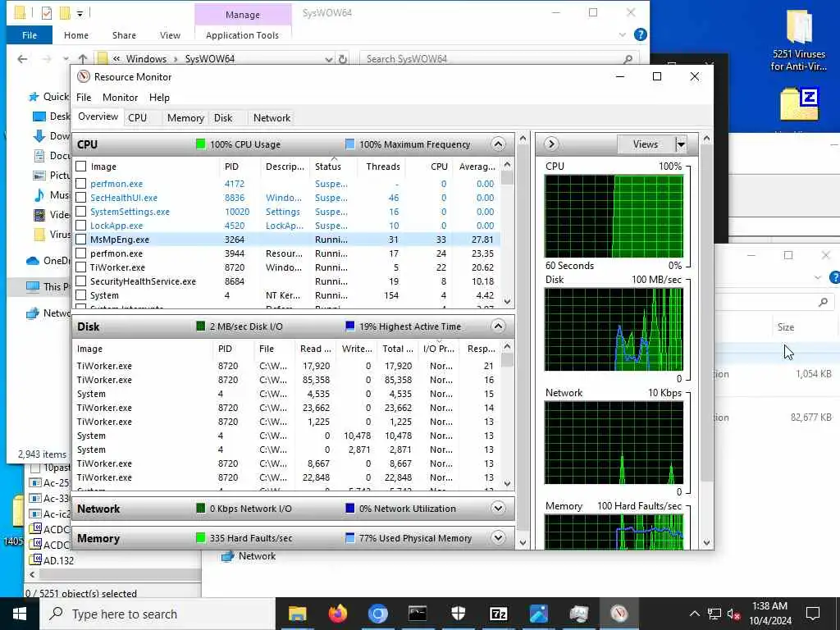This screenshot has width=840, height=630.
Task: Open Command Prompt from the taskbar
Action: (x=418, y=614)
